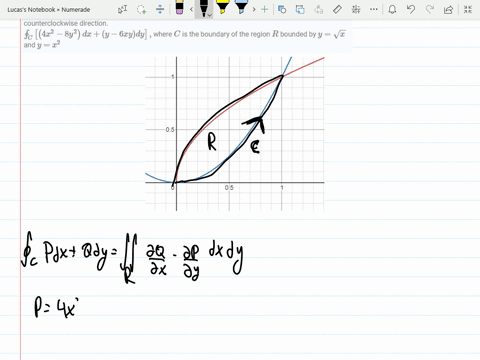Viewport: 480px width, 360px height.
Task: Click Lucas's Notebook » Numerade title
Action: [x=49, y=10]
